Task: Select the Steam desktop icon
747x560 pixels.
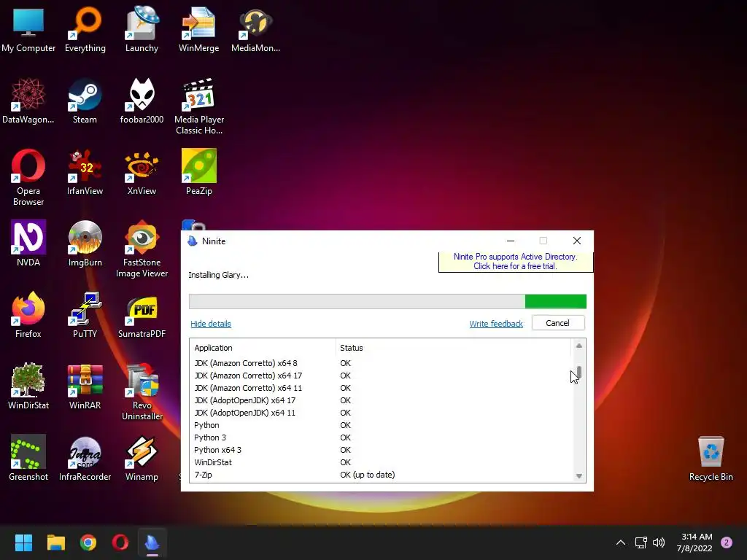Action: coord(85,101)
